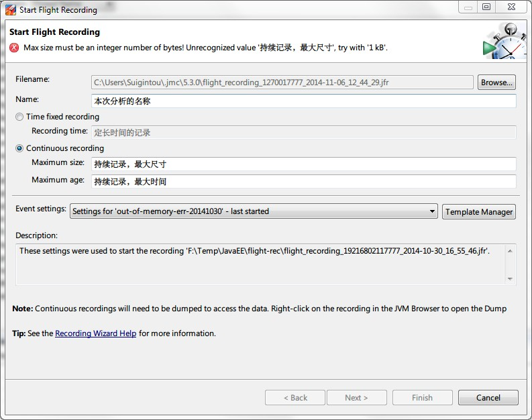Focus the Maximum size field

click(x=304, y=164)
